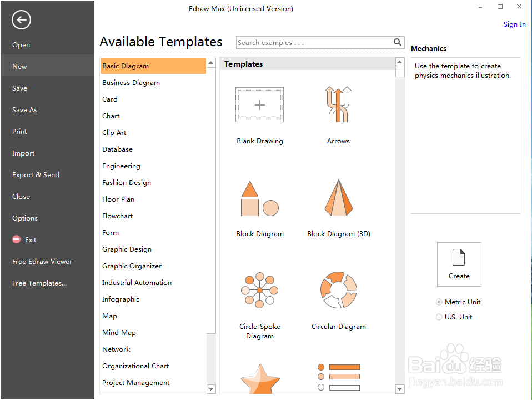Click category list scroll down arrow

coord(211,389)
